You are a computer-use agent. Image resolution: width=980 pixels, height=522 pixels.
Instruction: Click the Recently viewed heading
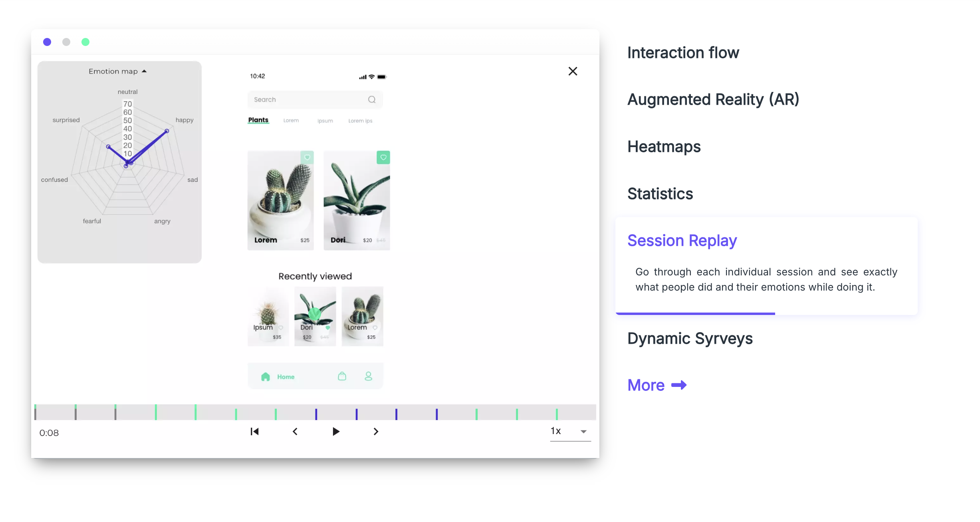(x=315, y=276)
